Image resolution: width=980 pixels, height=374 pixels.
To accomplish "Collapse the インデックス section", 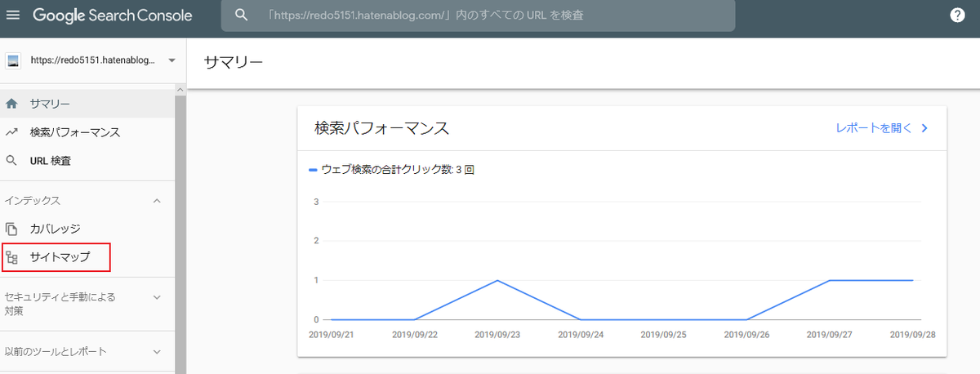I will (158, 201).
